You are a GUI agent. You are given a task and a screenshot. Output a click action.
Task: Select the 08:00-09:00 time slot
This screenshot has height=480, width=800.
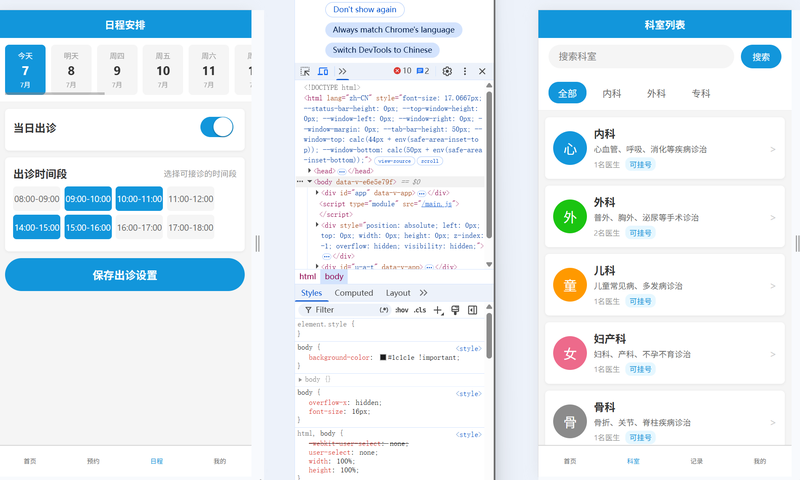pyautogui.click(x=37, y=199)
